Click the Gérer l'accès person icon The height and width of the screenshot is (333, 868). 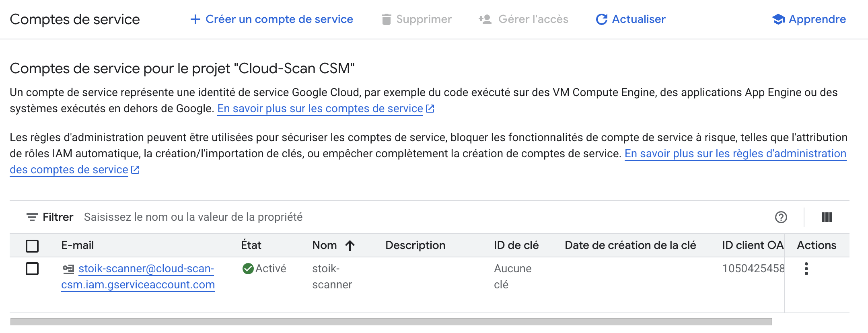485,19
